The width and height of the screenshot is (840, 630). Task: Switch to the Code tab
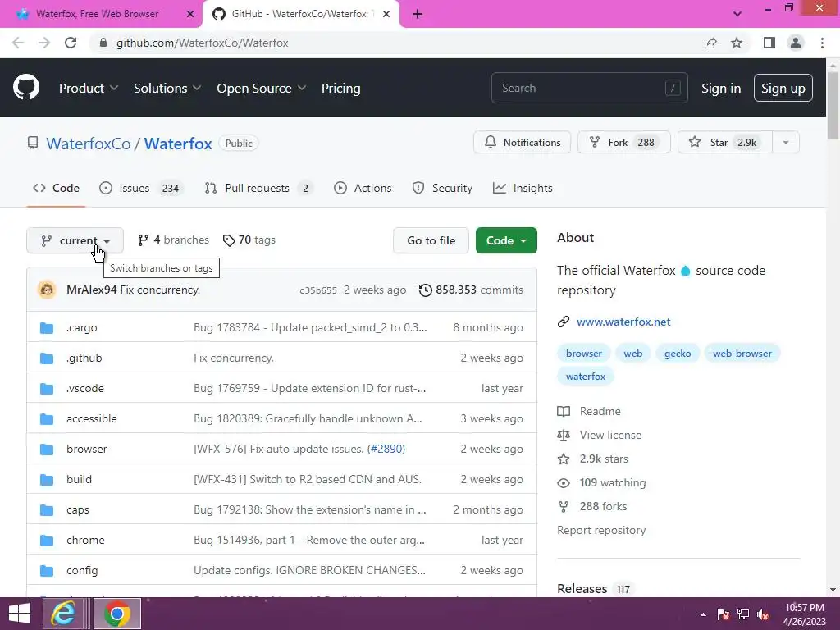57,188
